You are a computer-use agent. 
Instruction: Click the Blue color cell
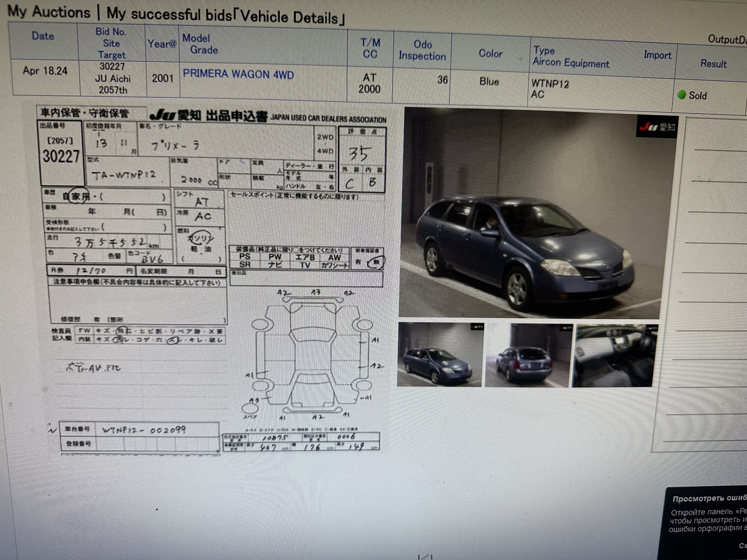489,81
